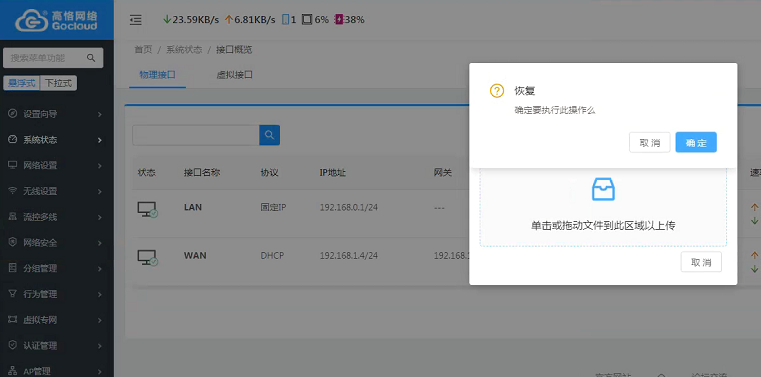The width and height of the screenshot is (761, 377).
Task: Open 无线设置 in the sidebar menu
Action: point(57,191)
